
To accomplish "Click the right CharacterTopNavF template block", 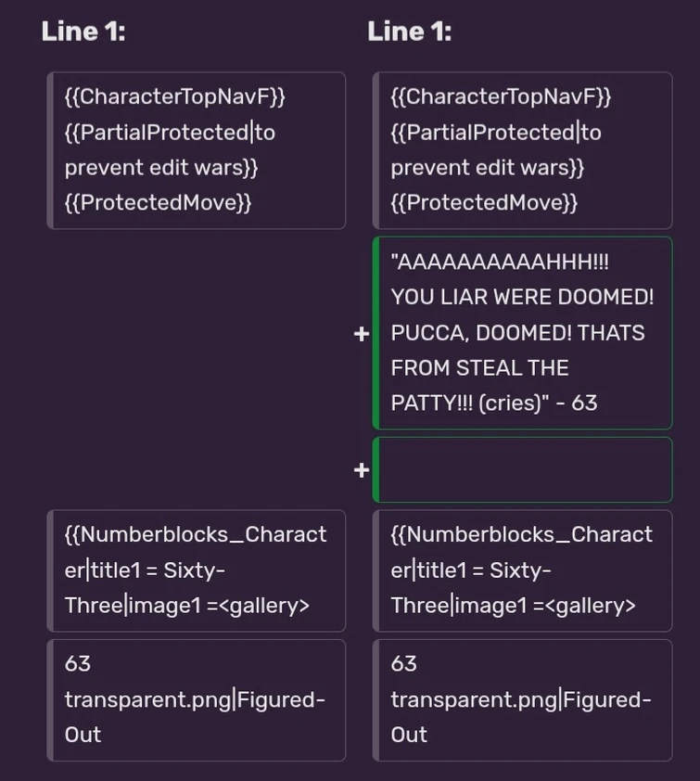I will pyautogui.click(x=522, y=150).
